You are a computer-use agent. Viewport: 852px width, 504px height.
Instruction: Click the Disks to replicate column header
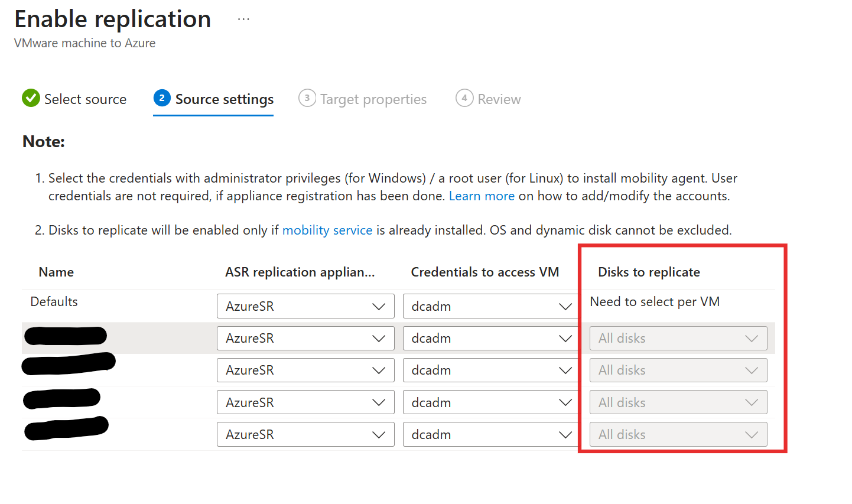point(649,272)
